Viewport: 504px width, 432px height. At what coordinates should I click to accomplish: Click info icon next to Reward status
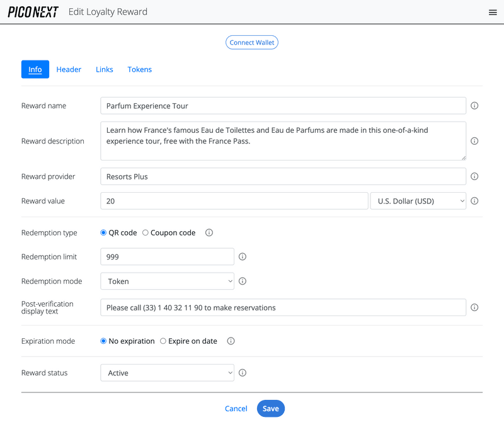click(x=243, y=373)
